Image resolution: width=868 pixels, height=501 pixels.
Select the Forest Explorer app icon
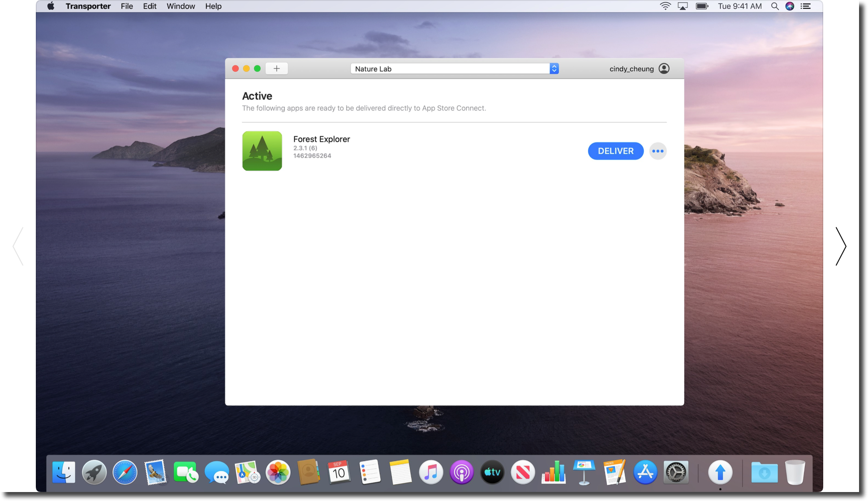pyautogui.click(x=262, y=151)
